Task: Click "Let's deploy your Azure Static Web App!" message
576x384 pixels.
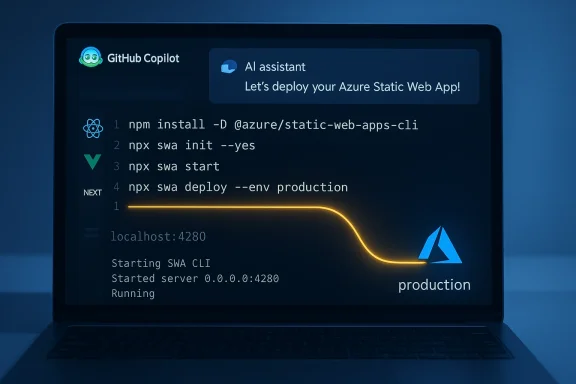Action: [352, 87]
